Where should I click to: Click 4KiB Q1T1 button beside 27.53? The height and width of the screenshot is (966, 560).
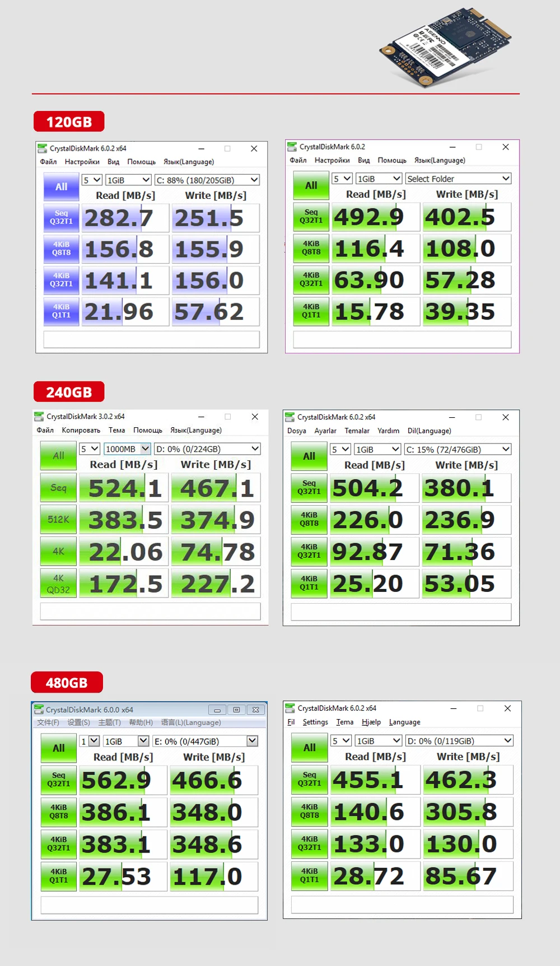click(58, 875)
